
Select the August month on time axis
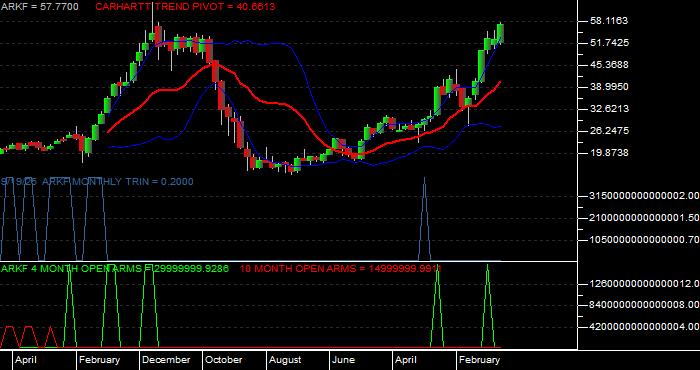285,360
